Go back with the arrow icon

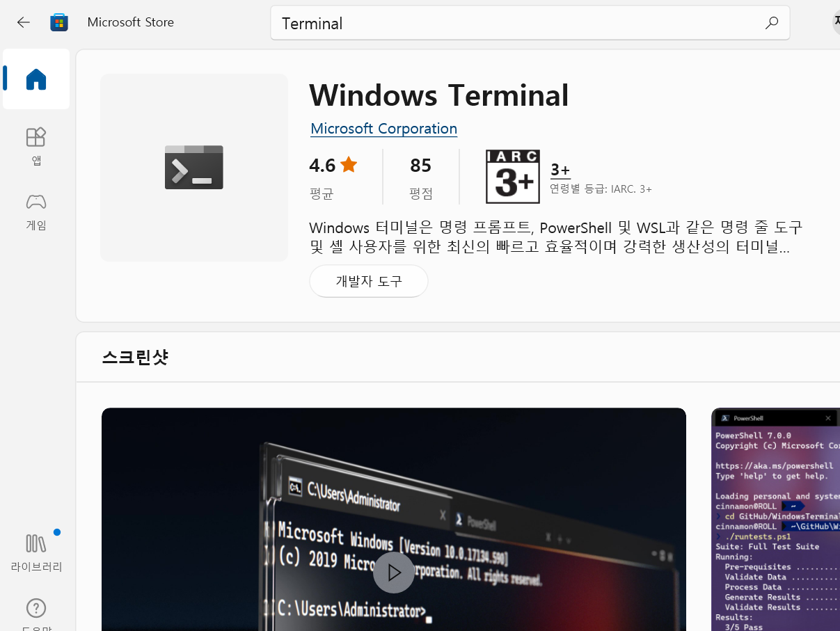tap(24, 22)
